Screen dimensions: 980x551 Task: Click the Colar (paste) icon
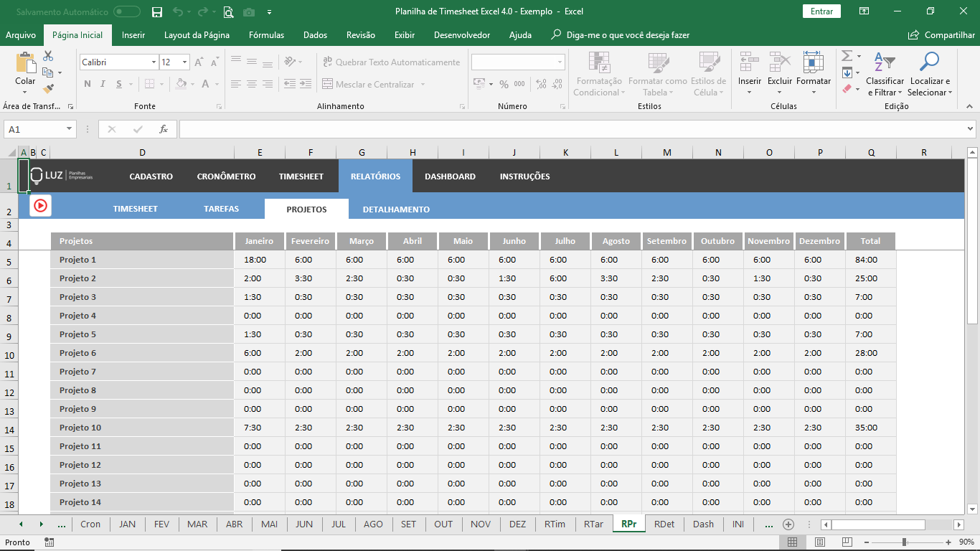coord(26,62)
